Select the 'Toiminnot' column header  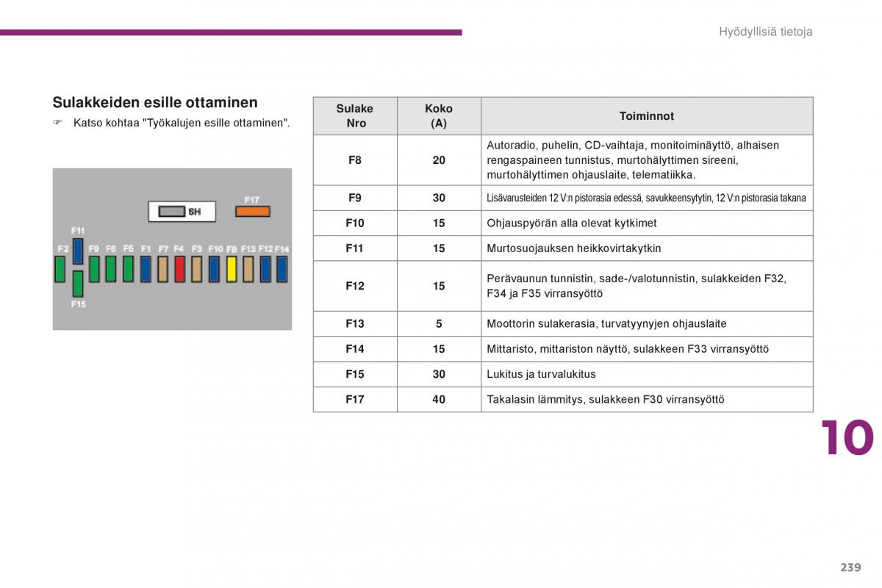coord(647,116)
